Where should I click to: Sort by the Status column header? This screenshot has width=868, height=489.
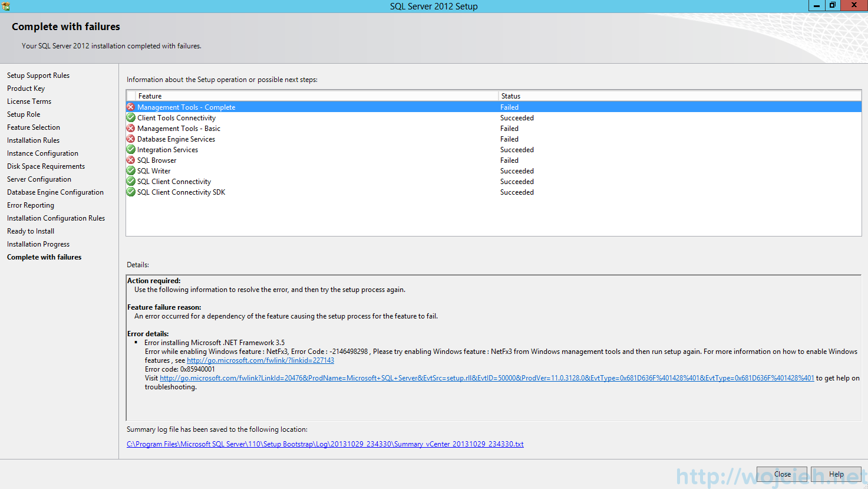680,96
